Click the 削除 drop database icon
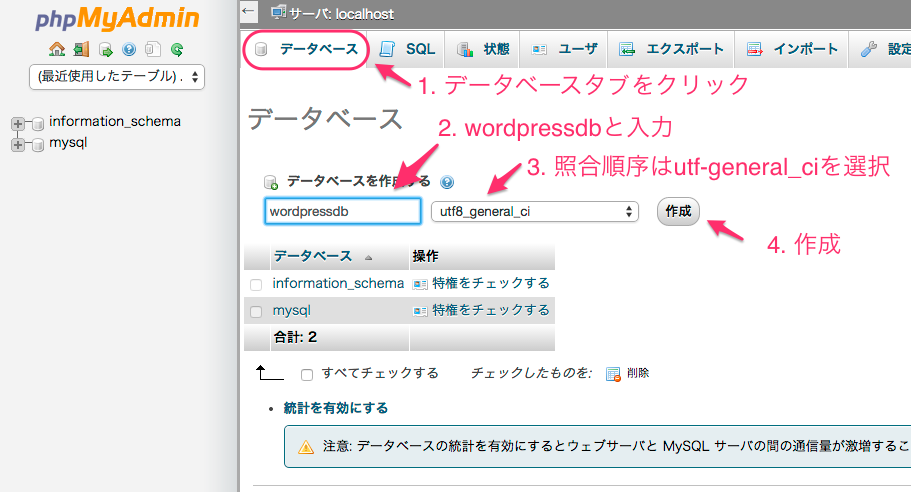The height and width of the screenshot is (492, 911). pos(613,373)
